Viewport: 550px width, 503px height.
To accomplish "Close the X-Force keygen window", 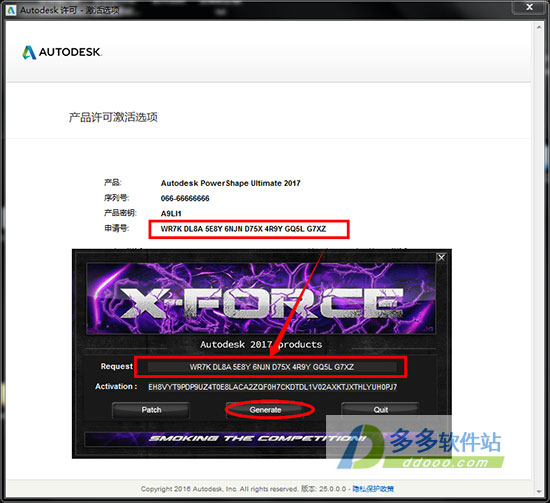I will click(441, 257).
